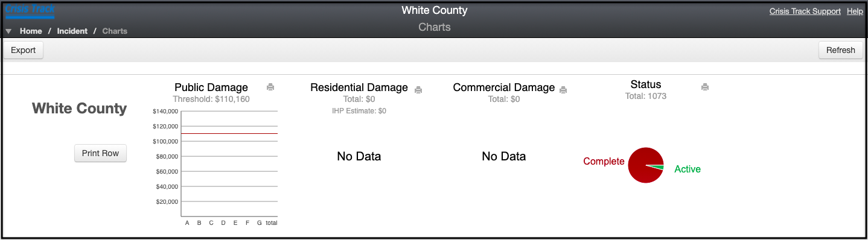Print the Status chart
The height and width of the screenshot is (240, 868).
click(705, 87)
